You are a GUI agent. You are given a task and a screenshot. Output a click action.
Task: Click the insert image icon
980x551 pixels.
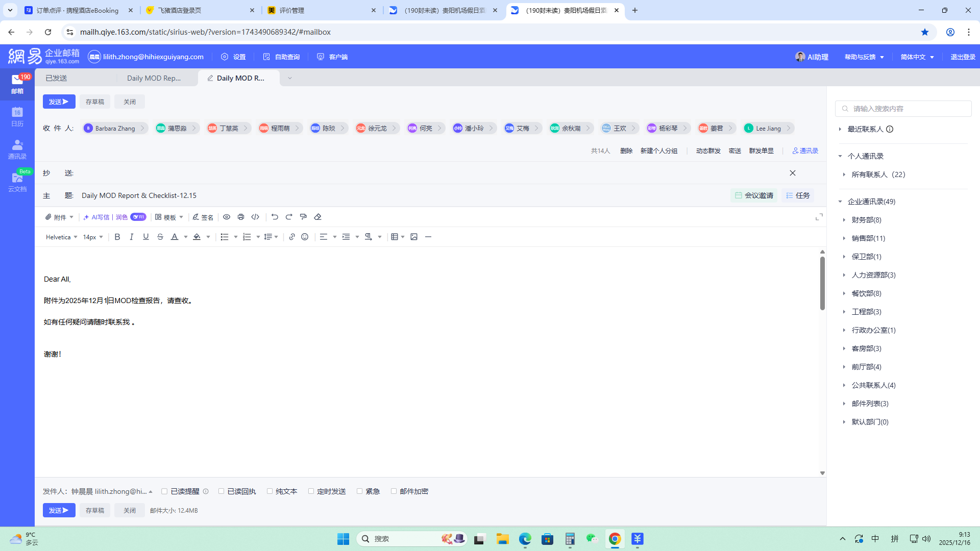click(x=414, y=237)
